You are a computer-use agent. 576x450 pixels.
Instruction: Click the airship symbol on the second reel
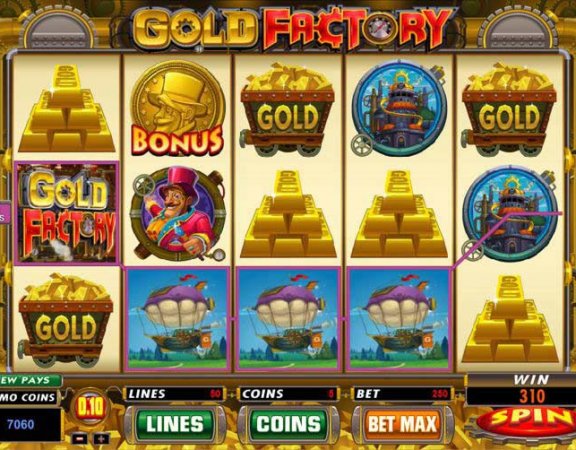coord(178,319)
